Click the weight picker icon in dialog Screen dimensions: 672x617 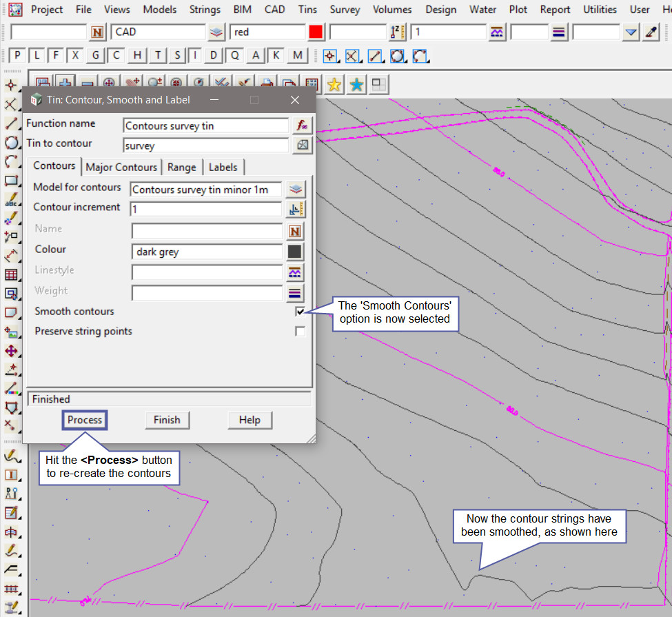pos(295,293)
